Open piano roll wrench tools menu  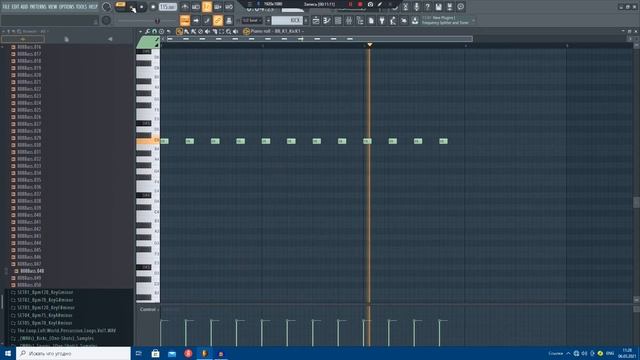click(x=147, y=31)
